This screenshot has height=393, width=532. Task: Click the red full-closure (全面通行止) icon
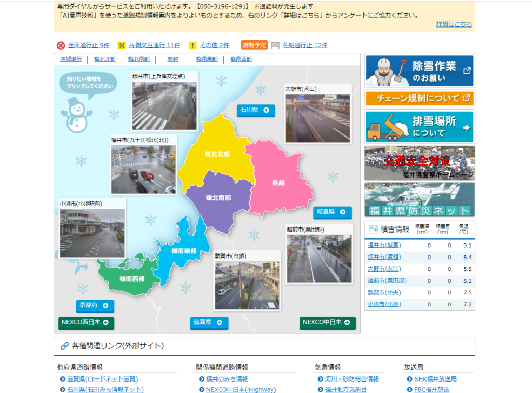click(x=61, y=45)
